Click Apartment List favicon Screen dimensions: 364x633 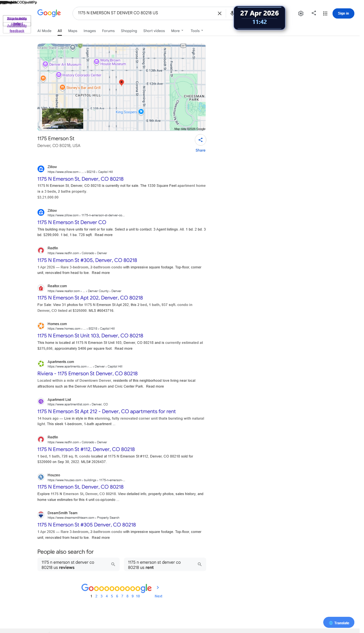tap(41, 401)
